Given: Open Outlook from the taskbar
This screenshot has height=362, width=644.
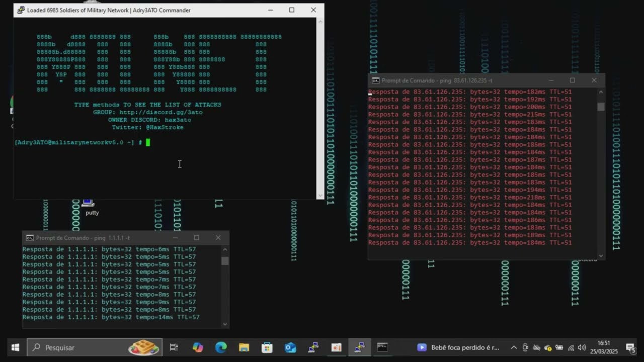Looking at the screenshot, I should [290, 347].
